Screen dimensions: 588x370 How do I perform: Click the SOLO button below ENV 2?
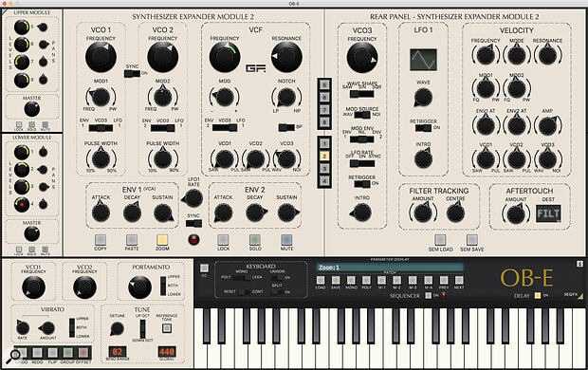[x=255, y=239]
